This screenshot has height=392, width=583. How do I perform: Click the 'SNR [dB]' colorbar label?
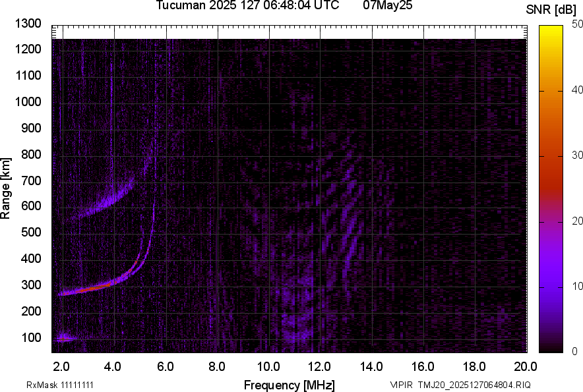pyautogui.click(x=551, y=10)
